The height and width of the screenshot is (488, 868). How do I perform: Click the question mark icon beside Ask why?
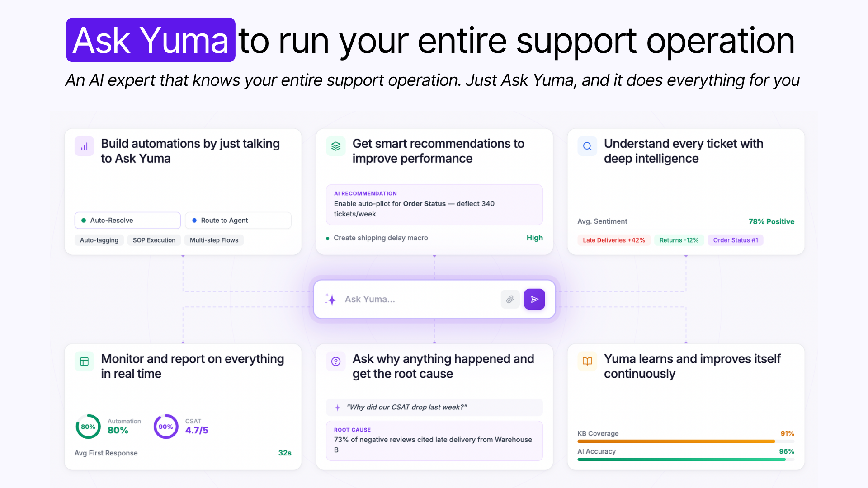pos(336,361)
